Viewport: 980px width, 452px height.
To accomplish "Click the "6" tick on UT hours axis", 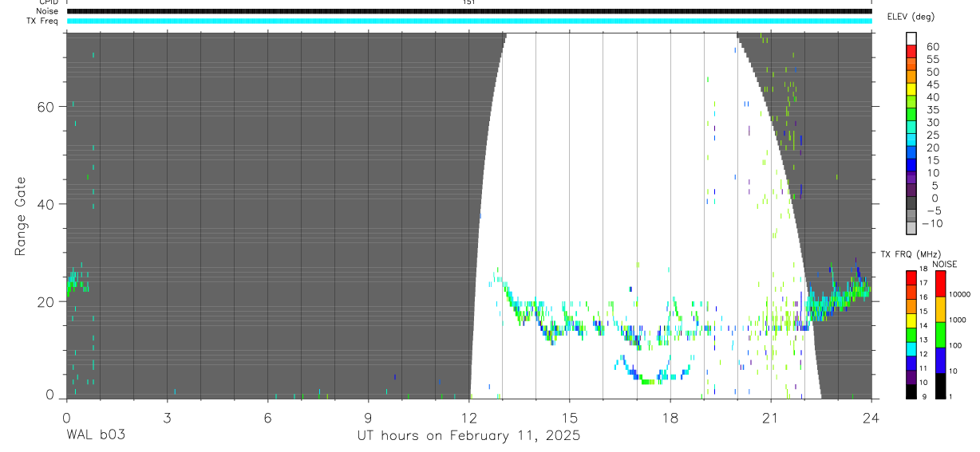I will click(267, 418).
